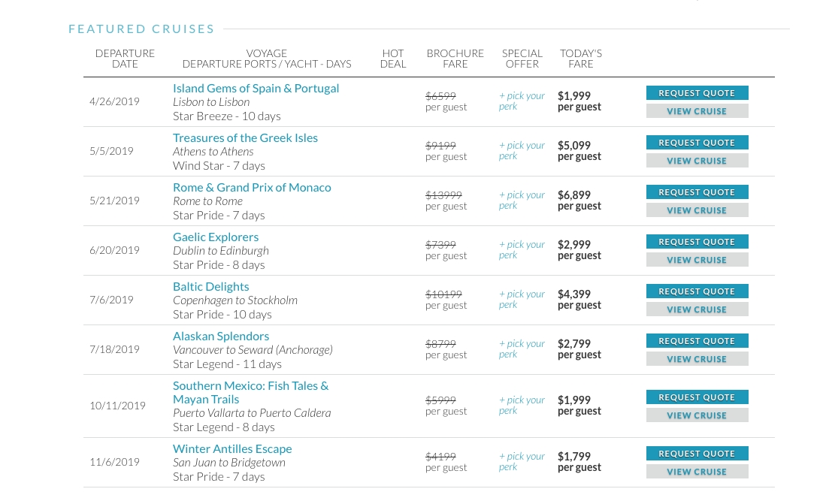The image size is (826, 504).
Task: Click pick your perk for 7/18/2019 cruise
Action: [x=522, y=349]
